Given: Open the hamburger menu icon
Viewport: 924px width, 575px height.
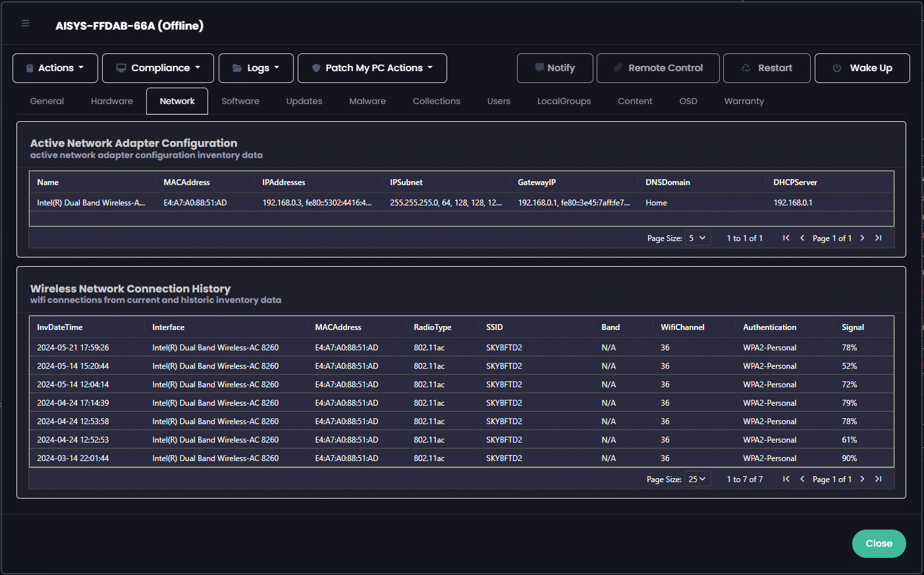Looking at the screenshot, I should pyautogui.click(x=25, y=23).
